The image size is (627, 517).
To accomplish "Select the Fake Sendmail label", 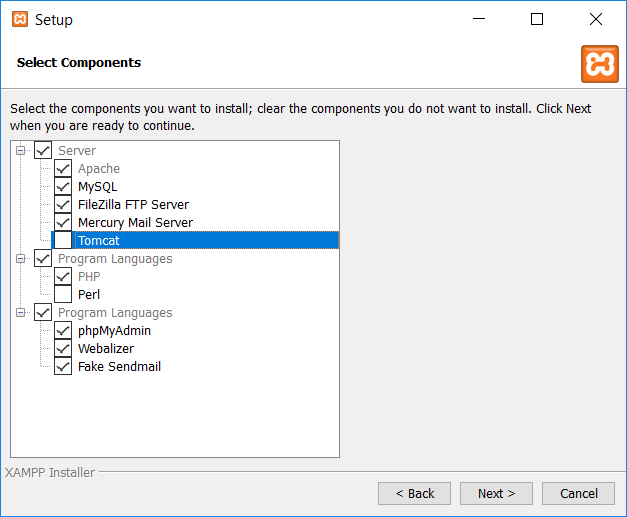I will 119,367.
